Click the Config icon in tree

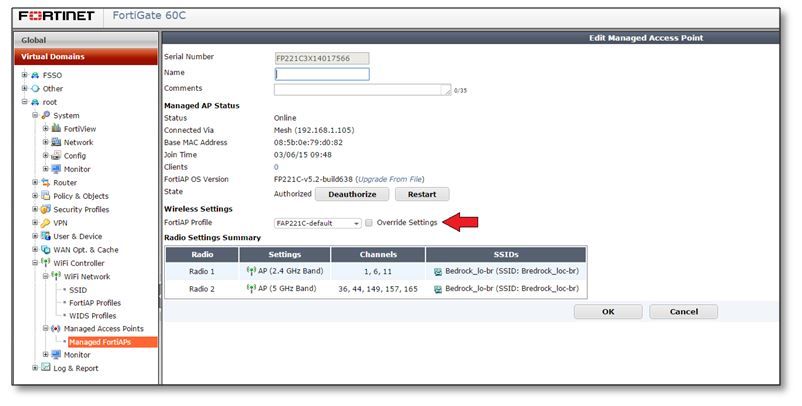(56, 155)
